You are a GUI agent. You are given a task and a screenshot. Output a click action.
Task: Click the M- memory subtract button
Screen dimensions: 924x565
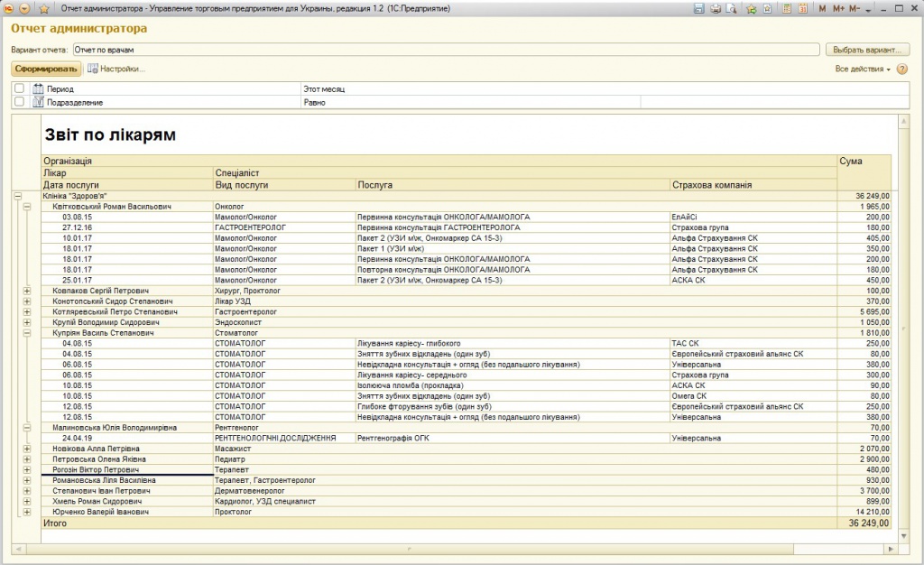pos(855,9)
